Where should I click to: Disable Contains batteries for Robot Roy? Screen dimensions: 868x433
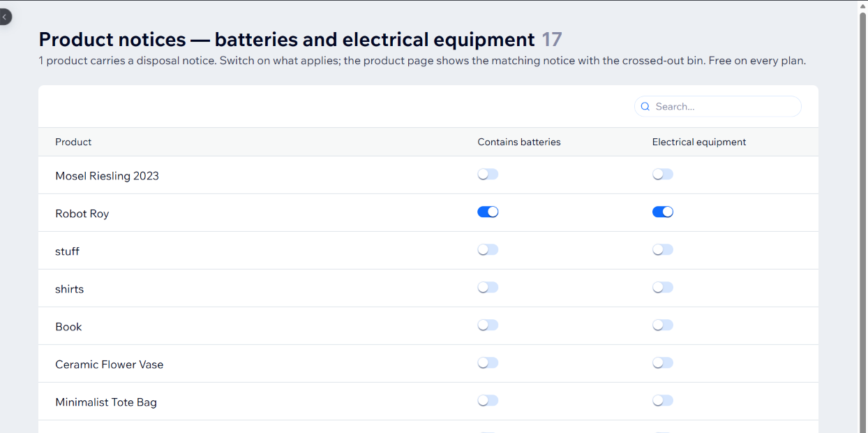pyautogui.click(x=488, y=212)
